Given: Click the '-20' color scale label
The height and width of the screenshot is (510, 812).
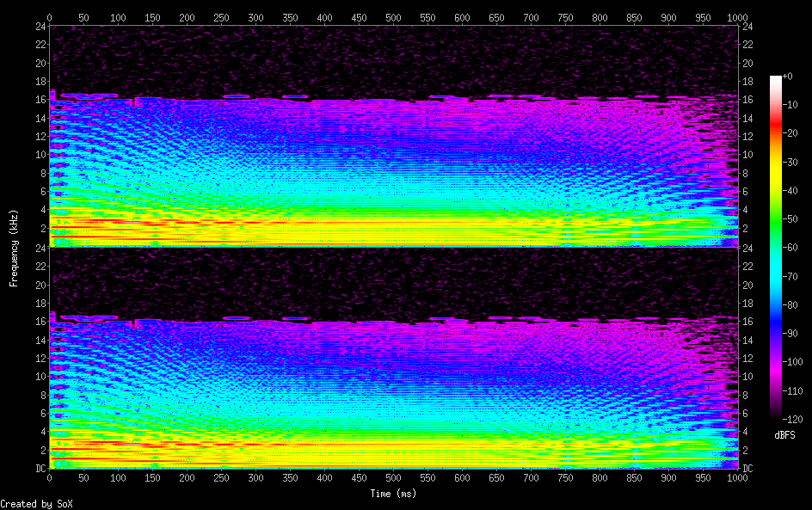Looking at the screenshot, I should (x=790, y=133).
